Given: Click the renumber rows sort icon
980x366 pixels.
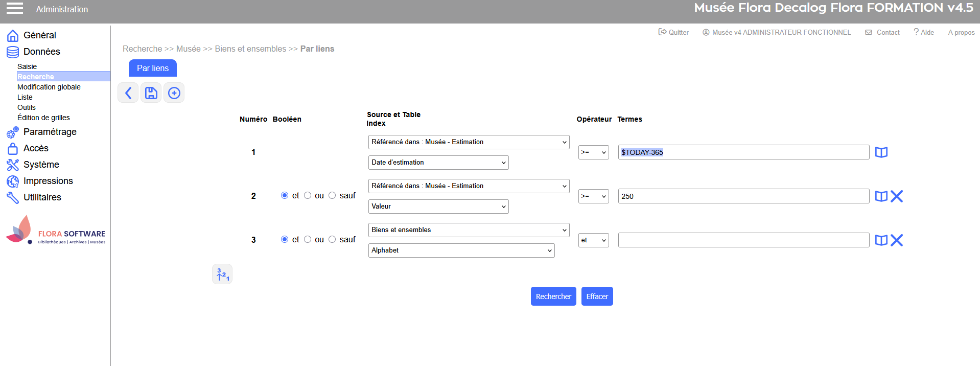Looking at the screenshot, I should (x=222, y=274).
